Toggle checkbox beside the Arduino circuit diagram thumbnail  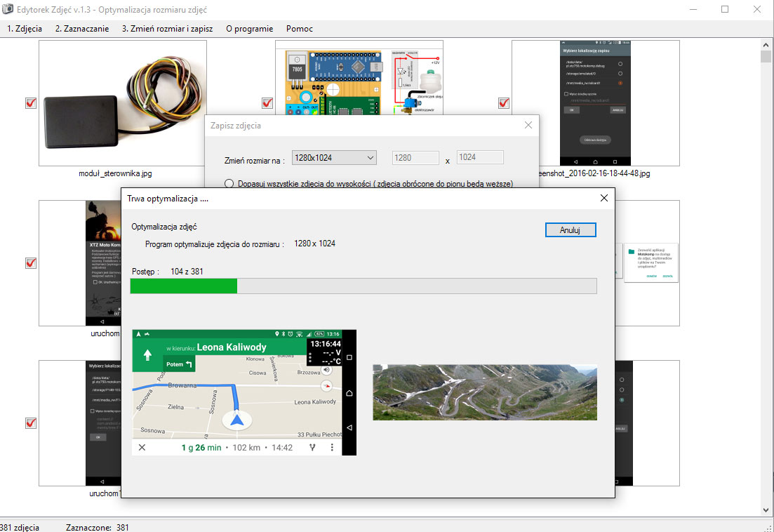tap(267, 102)
